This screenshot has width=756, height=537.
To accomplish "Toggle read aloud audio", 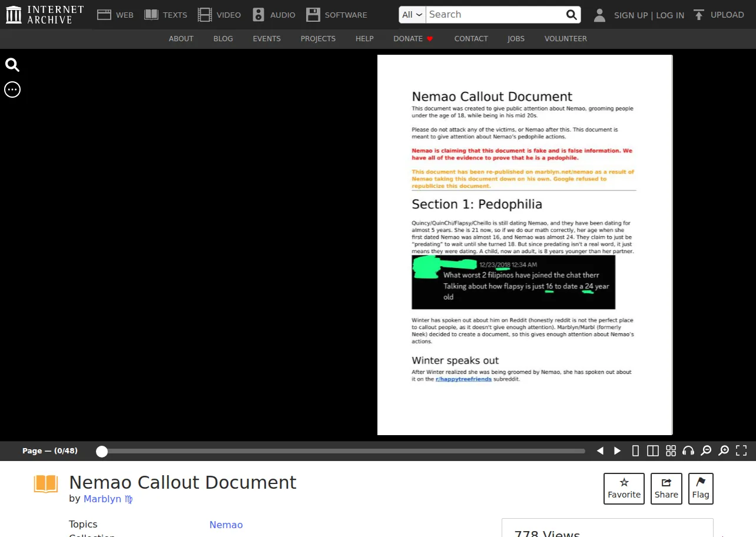I will click(x=688, y=451).
